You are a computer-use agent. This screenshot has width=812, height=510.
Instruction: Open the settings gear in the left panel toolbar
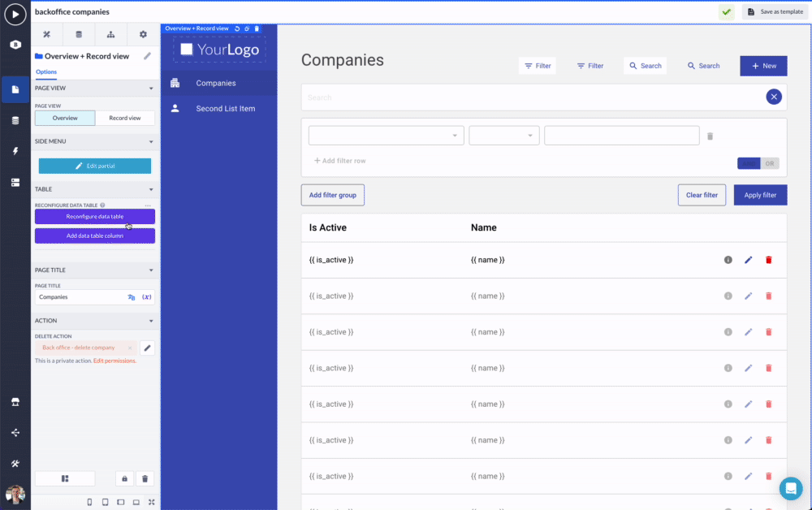click(143, 34)
